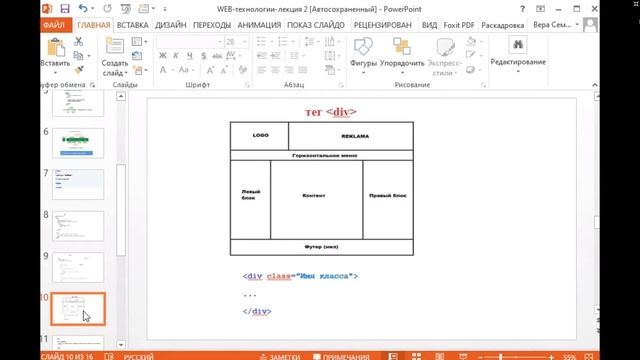Collapse the ribbon with the chevron

click(595, 84)
